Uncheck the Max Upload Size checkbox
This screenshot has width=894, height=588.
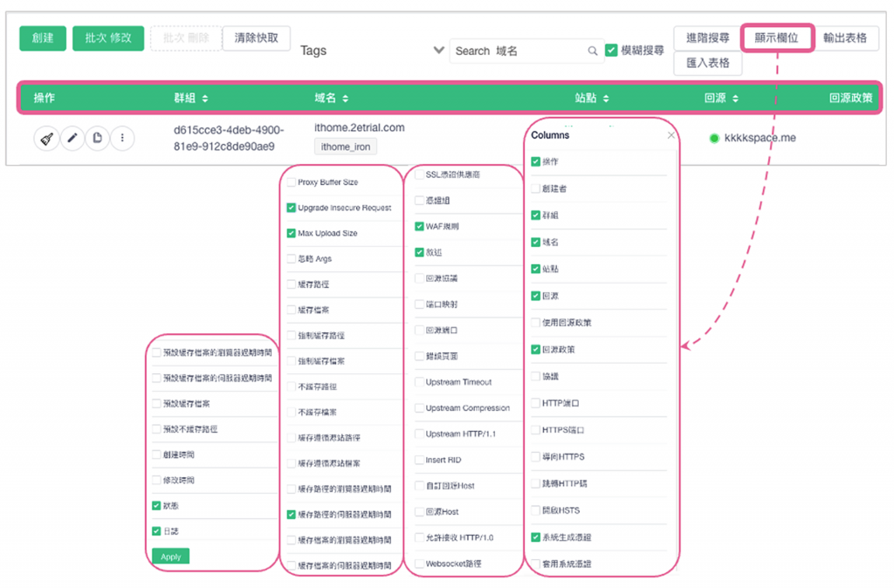(292, 233)
